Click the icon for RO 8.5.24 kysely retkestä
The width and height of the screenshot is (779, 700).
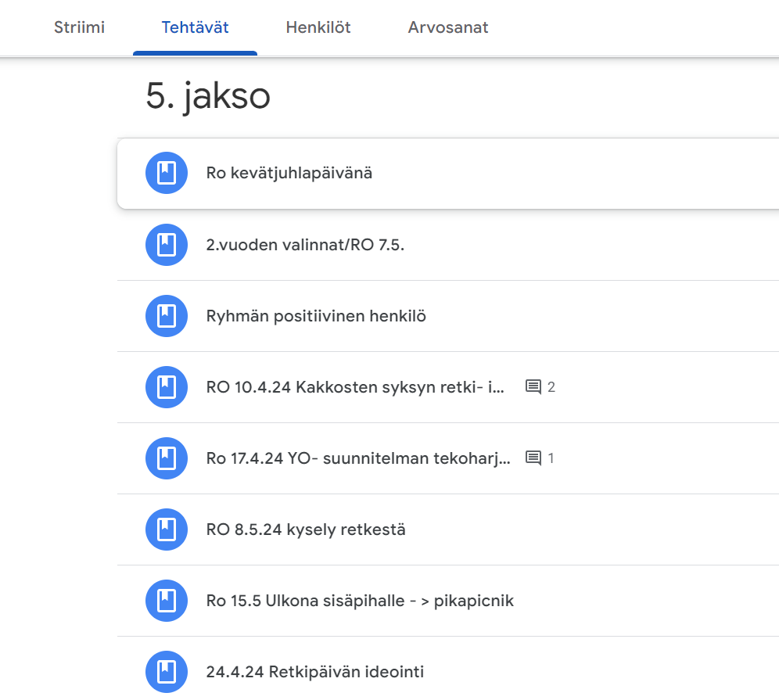(x=167, y=529)
